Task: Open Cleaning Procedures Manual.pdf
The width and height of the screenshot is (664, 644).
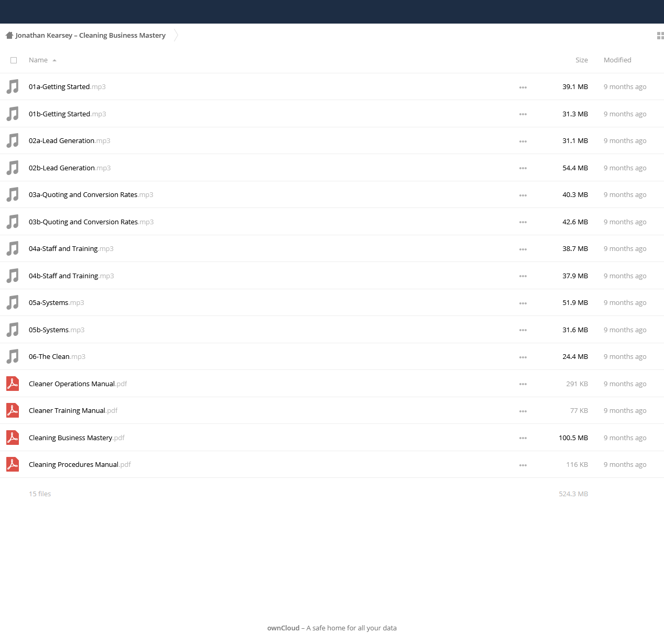Action: click(x=80, y=465)
